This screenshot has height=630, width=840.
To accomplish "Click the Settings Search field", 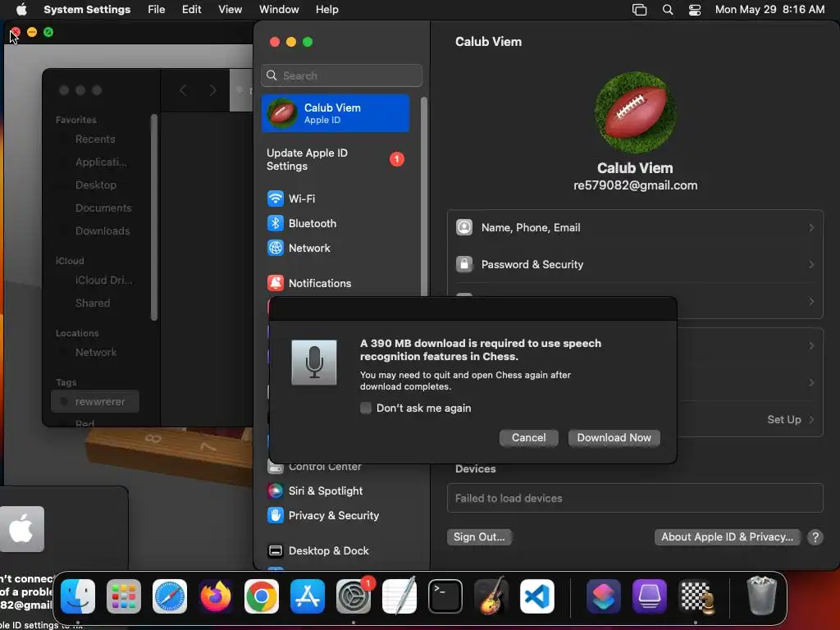I will pyautogui.click(x=342, y=75).
